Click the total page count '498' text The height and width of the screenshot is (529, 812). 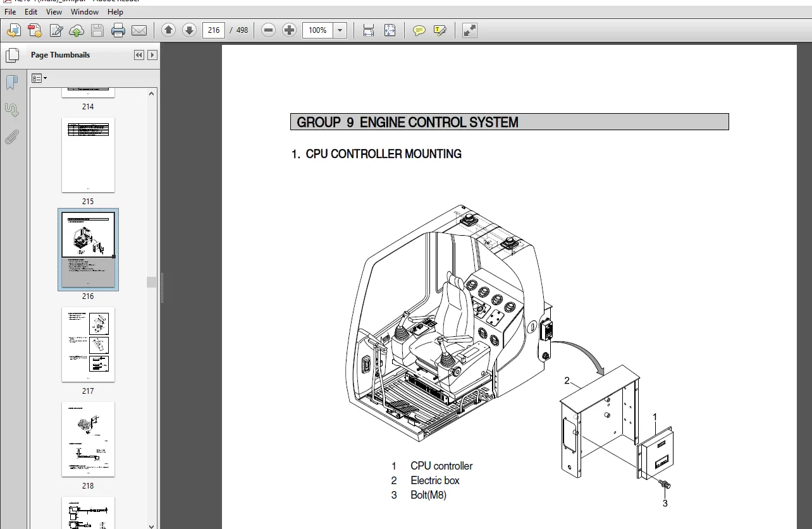coord(242,30)
